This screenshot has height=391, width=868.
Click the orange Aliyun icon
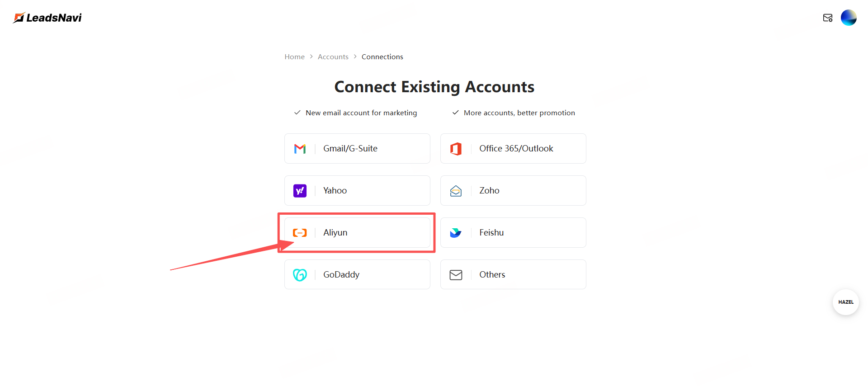click(x=300, y=233)
